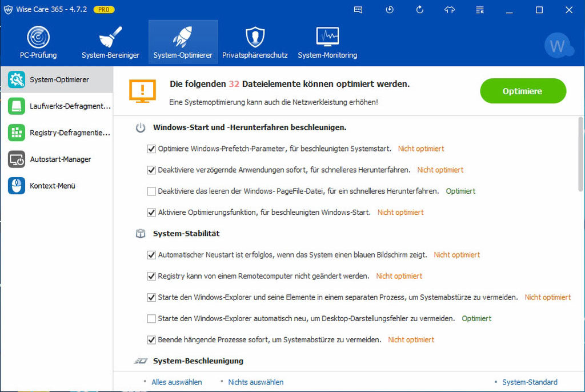The height and width of the screenshot is (392, 585).
Task: Uncheck Windows-Explorer in separatem Prozess checkbox
Action: (x=151, y=298)
